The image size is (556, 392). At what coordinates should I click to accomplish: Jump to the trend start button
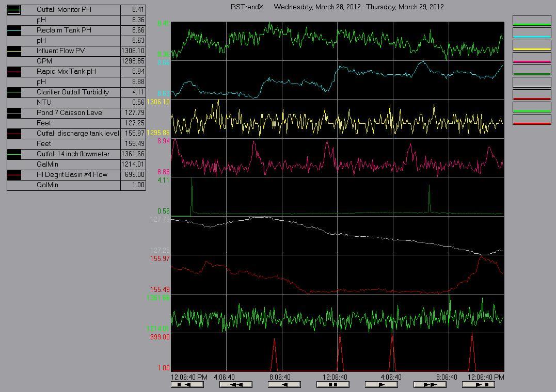coord(187,385)
